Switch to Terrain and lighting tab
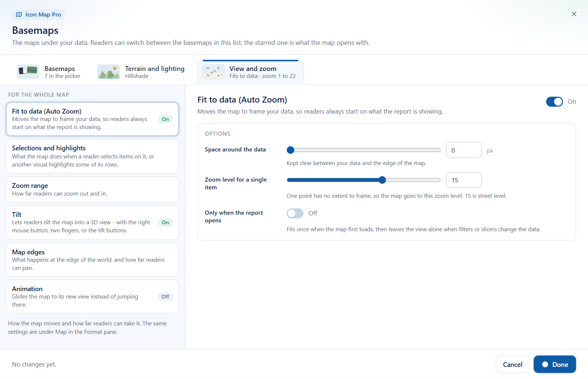 (x=141, y=72)
